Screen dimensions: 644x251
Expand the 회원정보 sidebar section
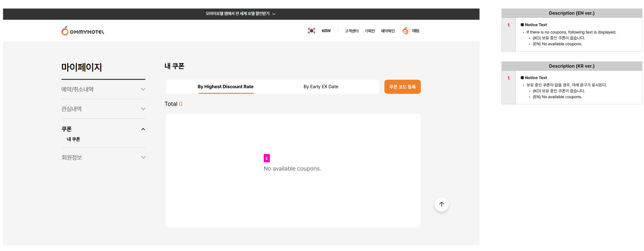click(x=143, y=157)
